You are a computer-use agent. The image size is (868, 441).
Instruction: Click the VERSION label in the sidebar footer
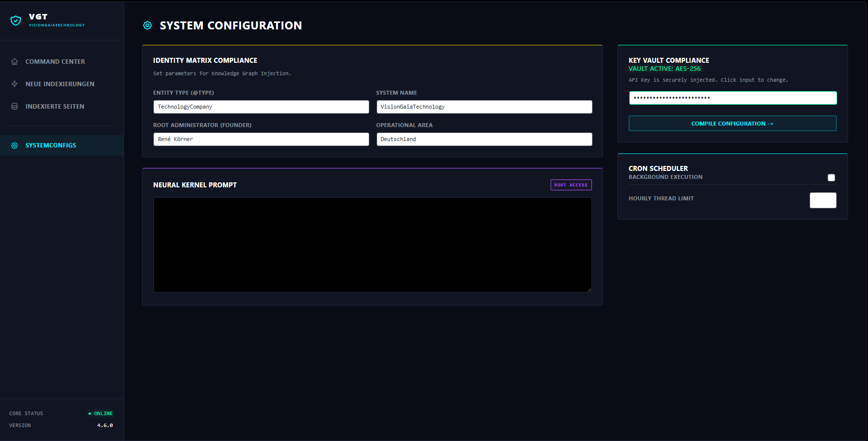(x=20, y=426)
